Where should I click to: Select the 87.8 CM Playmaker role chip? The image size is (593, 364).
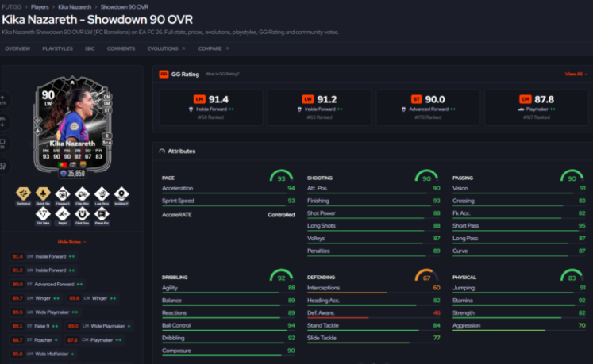click(94, 339)
